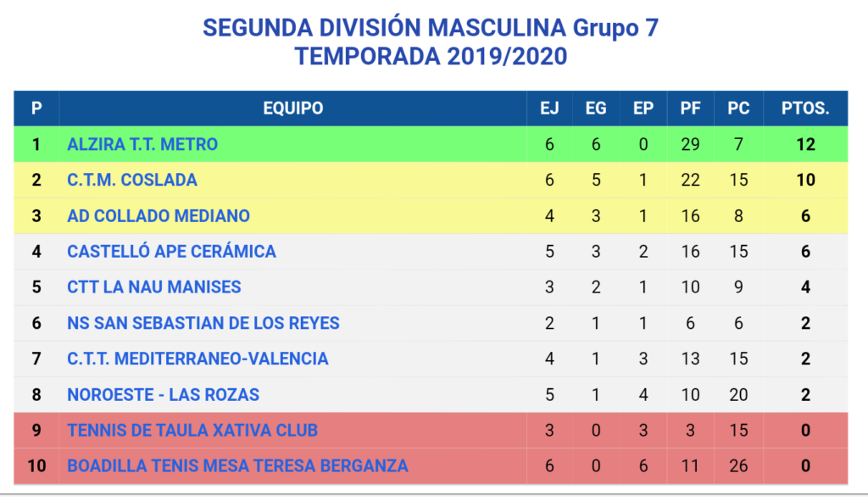Open NOROESTE - LAS ROZAS team link
Viewport: 868px width, 501px height.
pyautogui.click(x=164, y=395)
